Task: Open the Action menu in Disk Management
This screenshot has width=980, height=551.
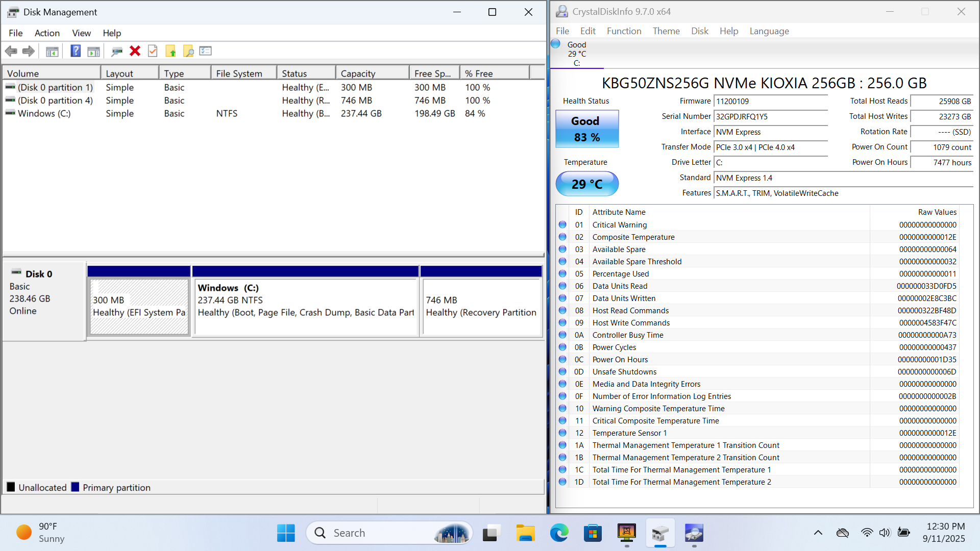Action: click(47, 33)
